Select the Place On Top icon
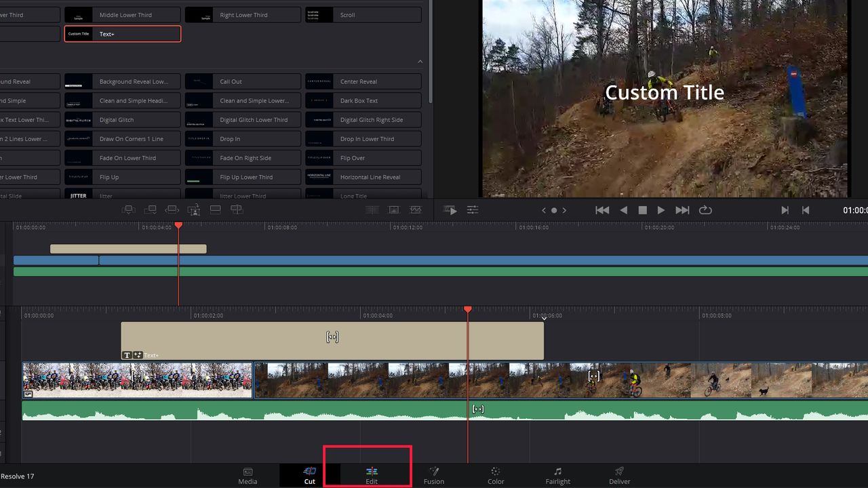868x488 pixels. coord(215,209)
